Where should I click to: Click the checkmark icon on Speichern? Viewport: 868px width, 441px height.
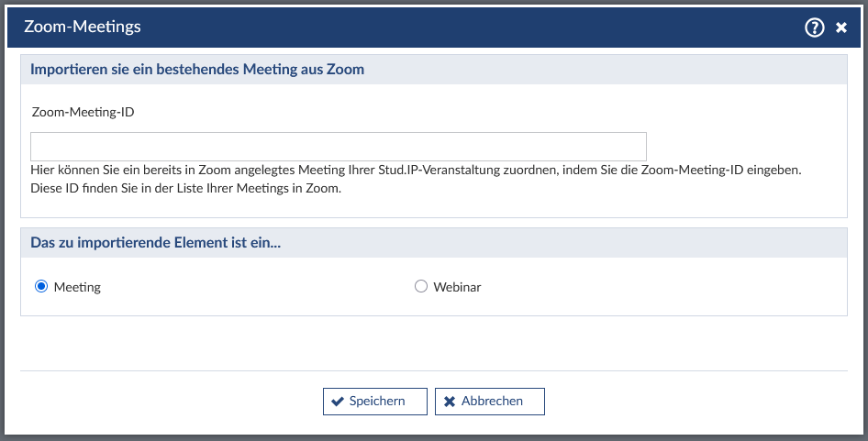pyautogui.click(x=338, y=402)
